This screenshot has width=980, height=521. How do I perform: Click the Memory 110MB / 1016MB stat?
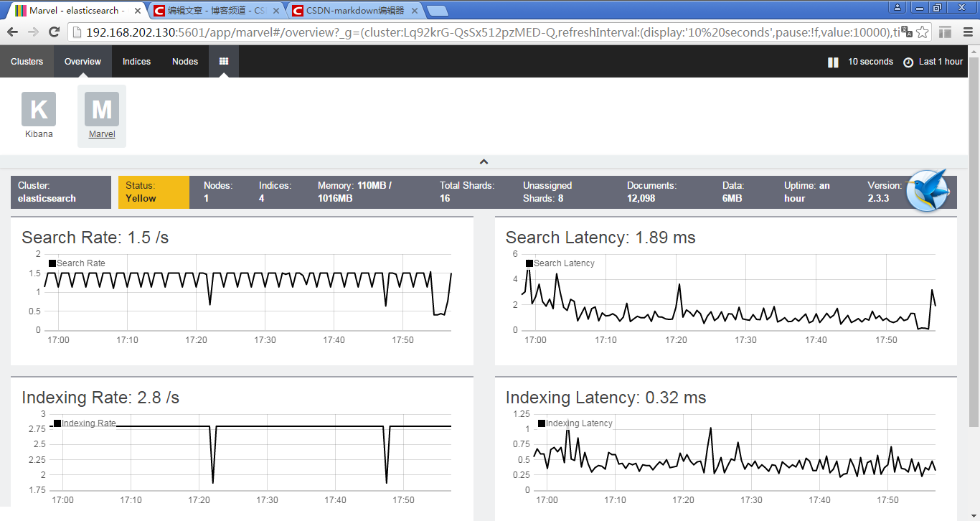point(354,192)
